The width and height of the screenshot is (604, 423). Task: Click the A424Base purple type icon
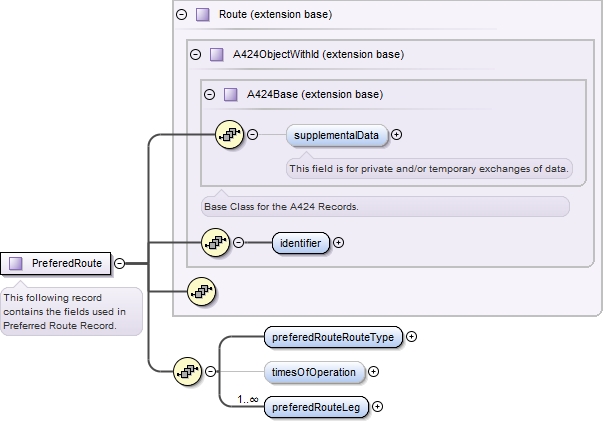point(231,95)
